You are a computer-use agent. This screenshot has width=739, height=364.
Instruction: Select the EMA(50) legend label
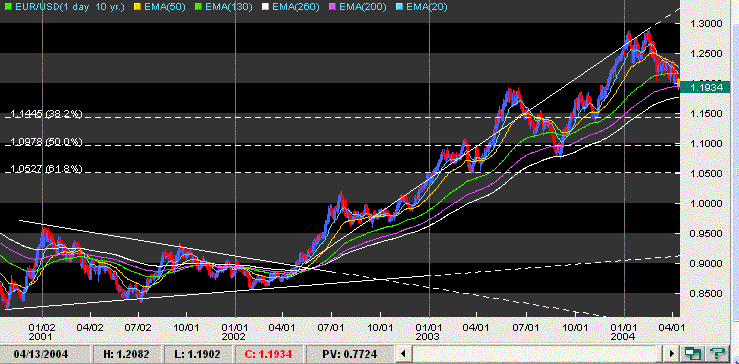click(166, 7)
